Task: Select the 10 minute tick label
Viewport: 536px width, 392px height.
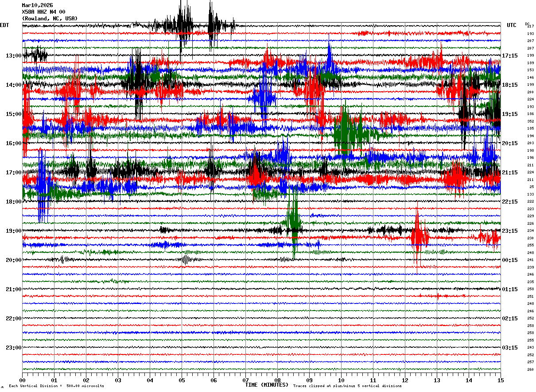Action: coord(341,380)
